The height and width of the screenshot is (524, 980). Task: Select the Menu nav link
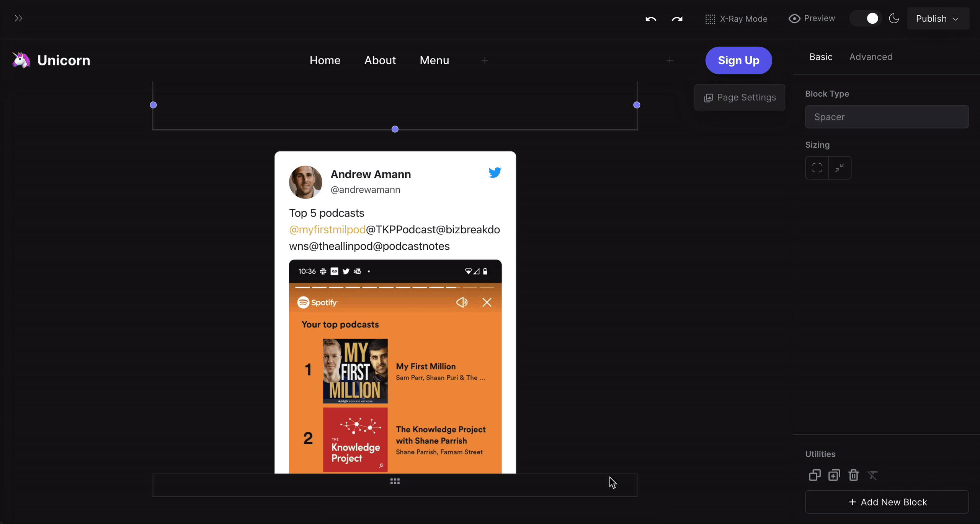(434, 60)
